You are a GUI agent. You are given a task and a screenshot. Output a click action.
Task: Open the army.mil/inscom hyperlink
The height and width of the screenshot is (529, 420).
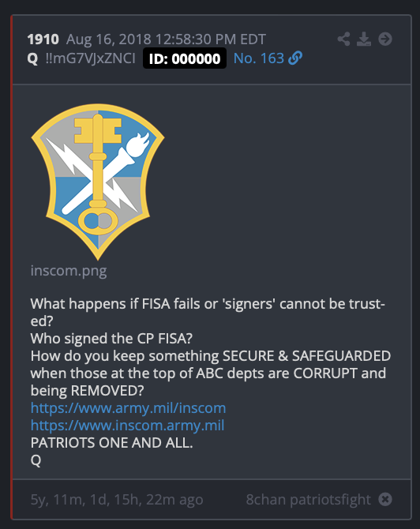(128, 408)
